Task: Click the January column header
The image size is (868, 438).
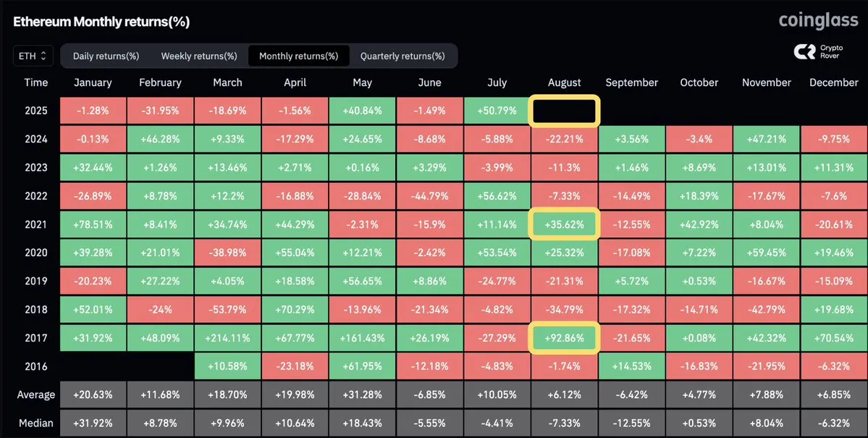Action: [x=93, y=83]
